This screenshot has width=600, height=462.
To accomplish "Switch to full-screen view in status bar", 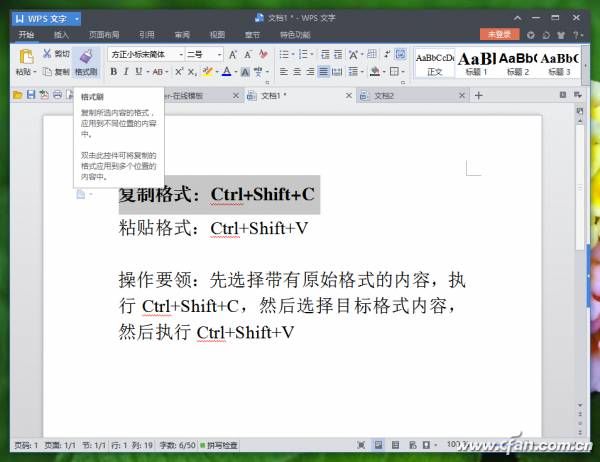I will [361, 445].
